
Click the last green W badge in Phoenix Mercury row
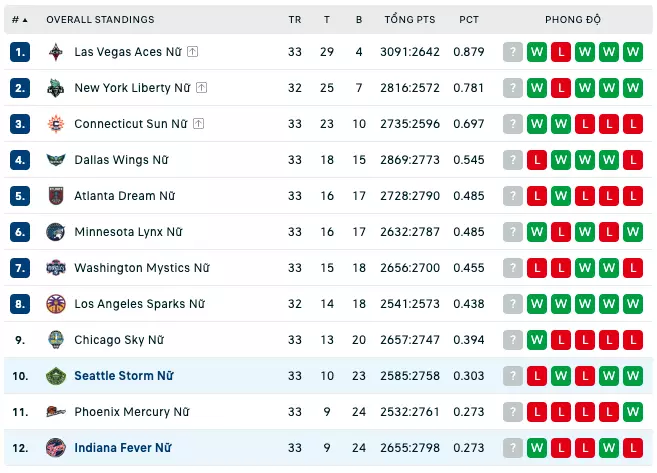[x=633, y=412]
